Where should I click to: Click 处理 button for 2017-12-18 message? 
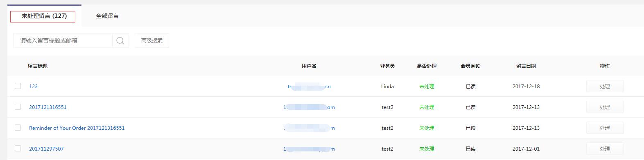point(605,86)
